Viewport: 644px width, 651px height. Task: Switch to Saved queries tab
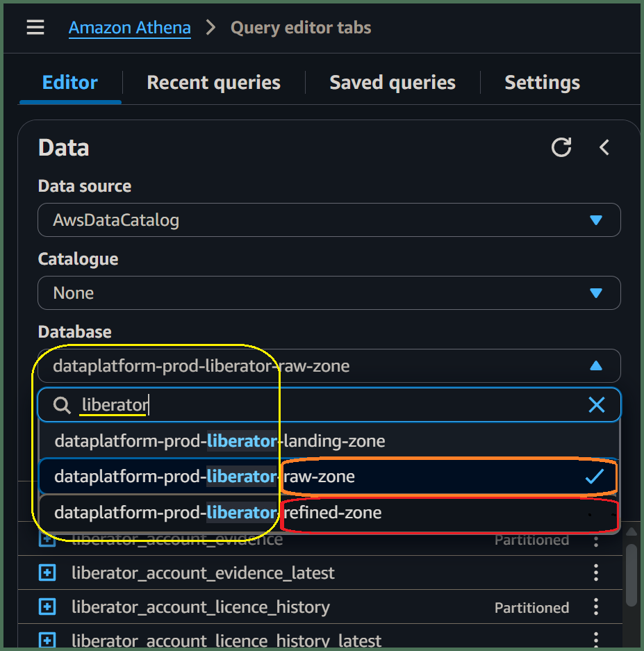click(393, 82)
